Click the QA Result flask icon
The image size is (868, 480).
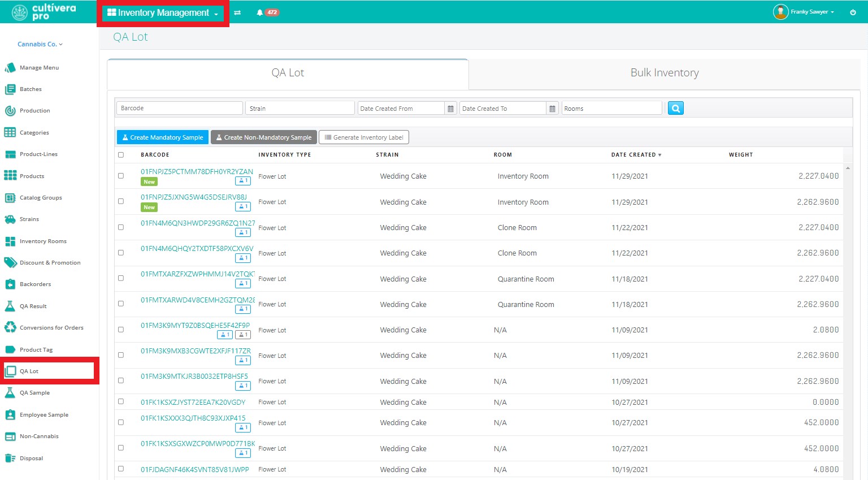pos(10,306)
